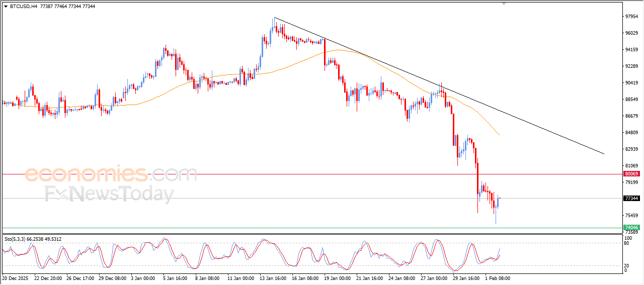Click the stochastic 20 level label
Viewport: 644px width, 285px height.
pos(627,265)
